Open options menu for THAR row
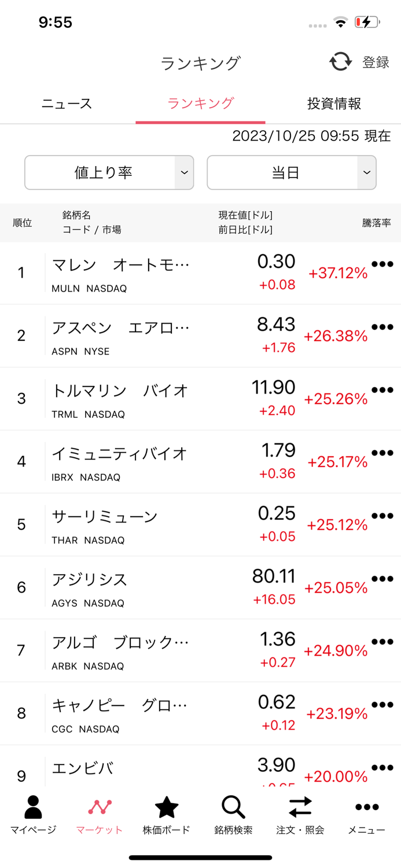The height and width of the screenshot is (868, 401). 382,515
